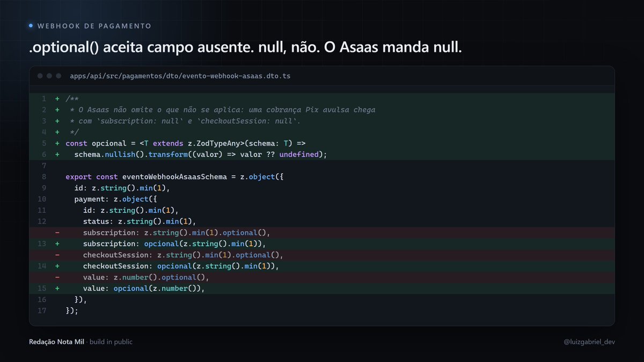Image resolution: width=644 pixels, height=362 pixels.
Task: Click line number 10 in the gutter
Action: 42,200
